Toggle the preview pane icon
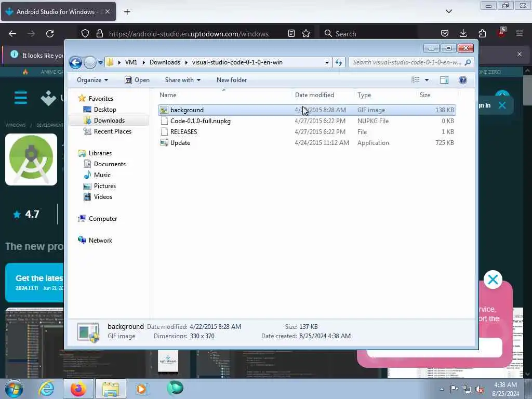 444,80
